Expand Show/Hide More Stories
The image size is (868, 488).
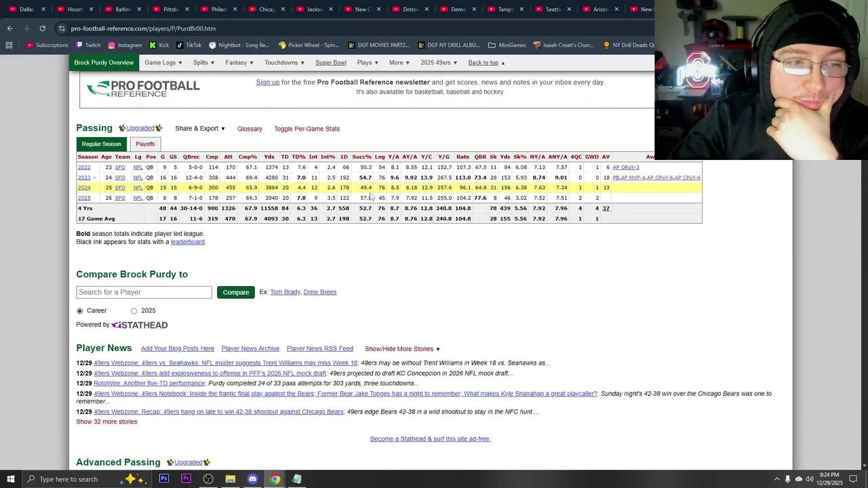pos(403,349)
